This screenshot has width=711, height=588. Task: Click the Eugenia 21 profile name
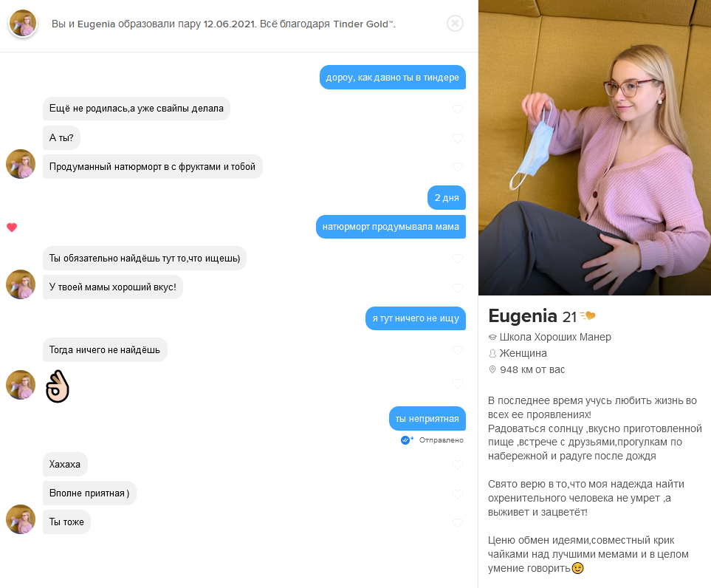(532, 315)
